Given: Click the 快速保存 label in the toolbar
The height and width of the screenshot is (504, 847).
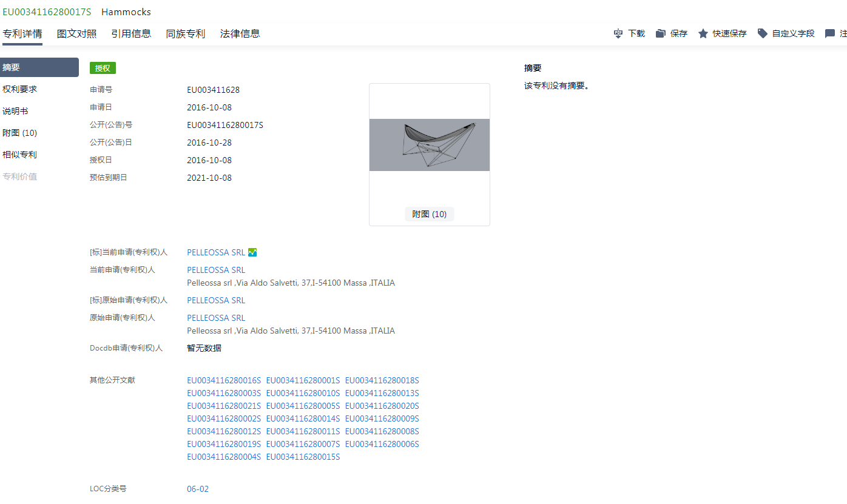Looking at the screenshot, I should click(730, 33).
